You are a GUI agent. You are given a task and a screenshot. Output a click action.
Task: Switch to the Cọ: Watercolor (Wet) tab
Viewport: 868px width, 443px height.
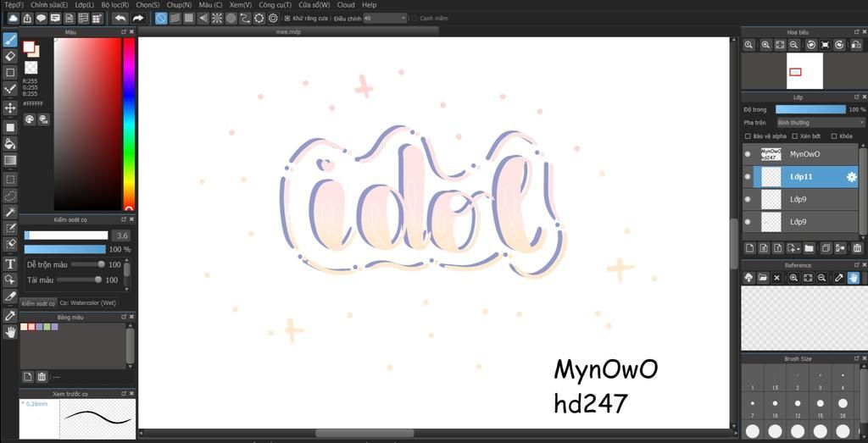tap(87, 303)
